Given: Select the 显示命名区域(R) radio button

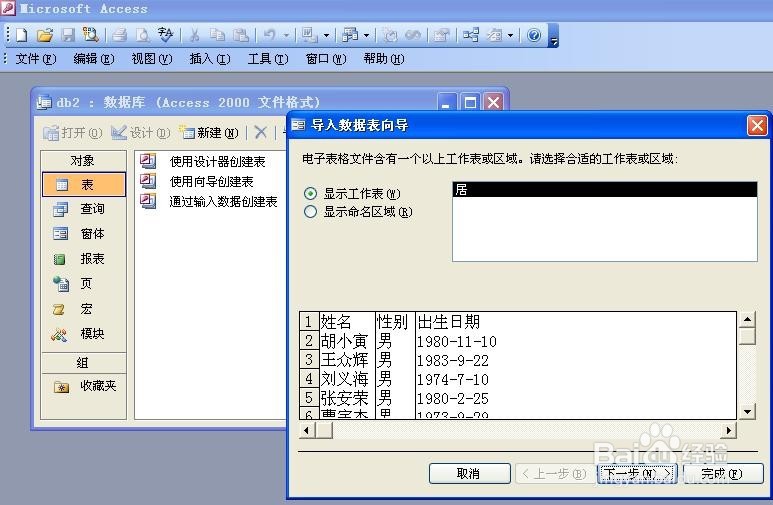Looking at the screenshot, I should click(x=311, y=212).
